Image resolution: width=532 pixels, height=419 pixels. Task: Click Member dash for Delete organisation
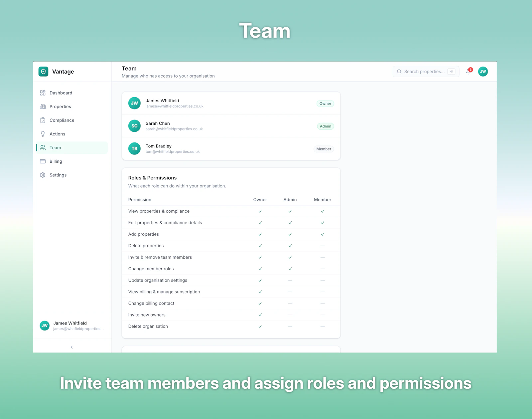coord(323,326)
